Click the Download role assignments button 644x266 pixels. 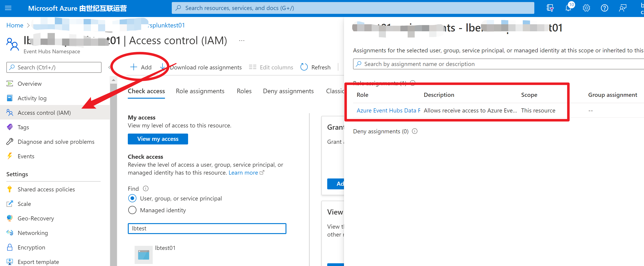pyautogui.click(x=203, y=67)
